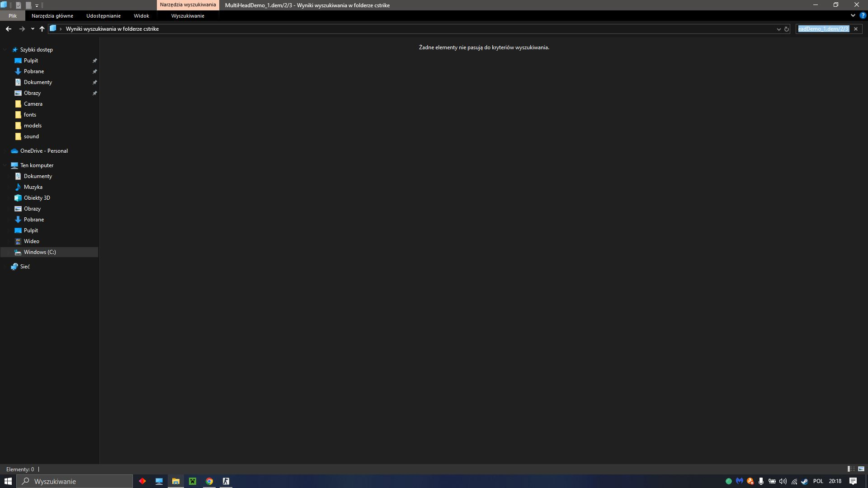Open OneDrive - Personal in sidebar
Screen dimensions: 868x488
[44, 151]
